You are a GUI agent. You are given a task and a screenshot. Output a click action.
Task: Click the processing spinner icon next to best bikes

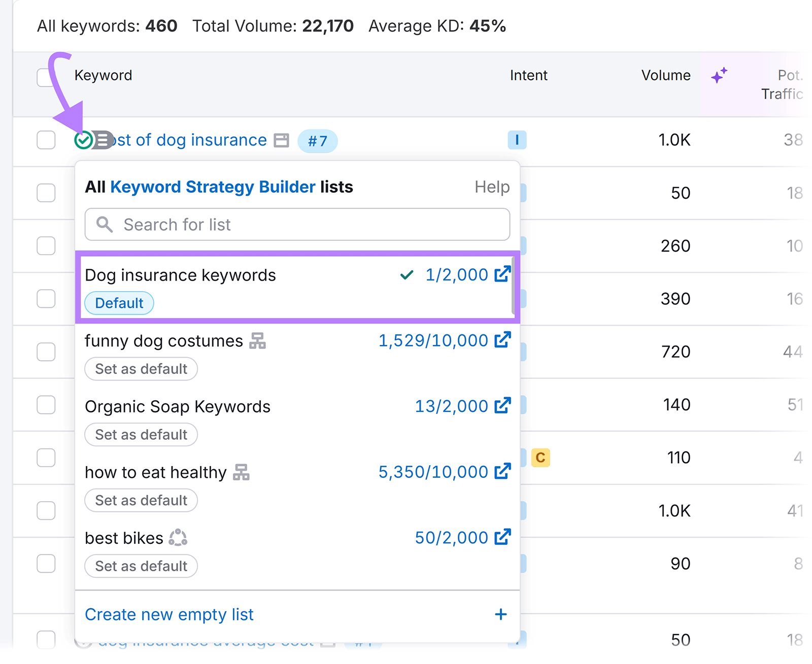click(x=178, y=538)
